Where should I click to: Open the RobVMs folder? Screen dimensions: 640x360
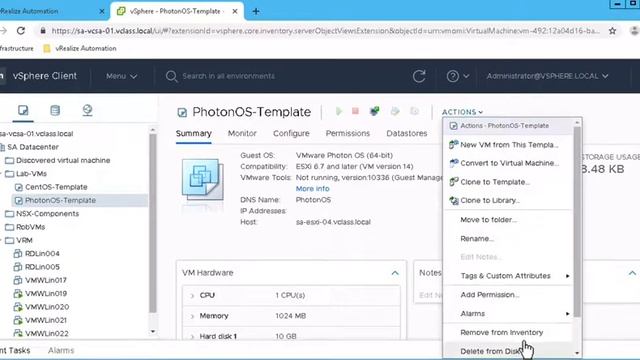30,227
